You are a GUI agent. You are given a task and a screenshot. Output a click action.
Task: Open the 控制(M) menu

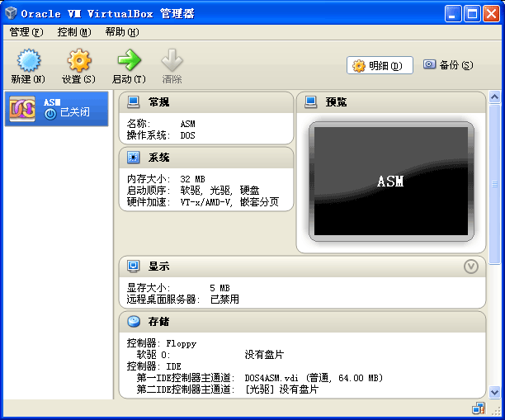click(x=74, y=32)
